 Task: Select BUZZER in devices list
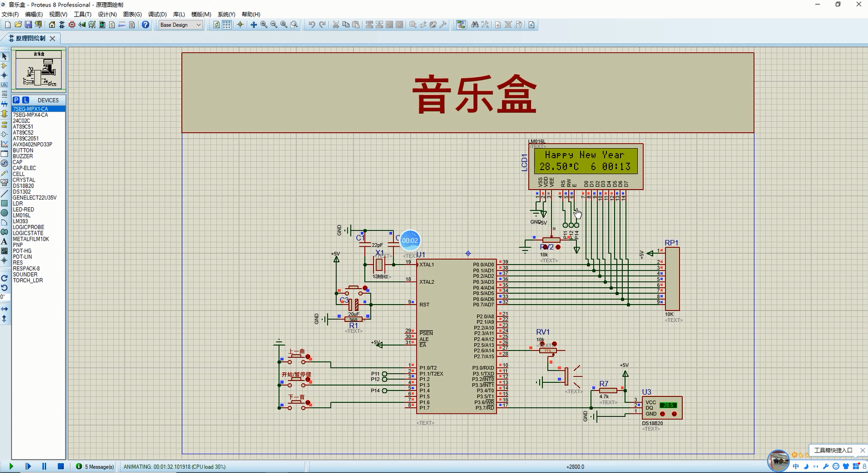38,156
